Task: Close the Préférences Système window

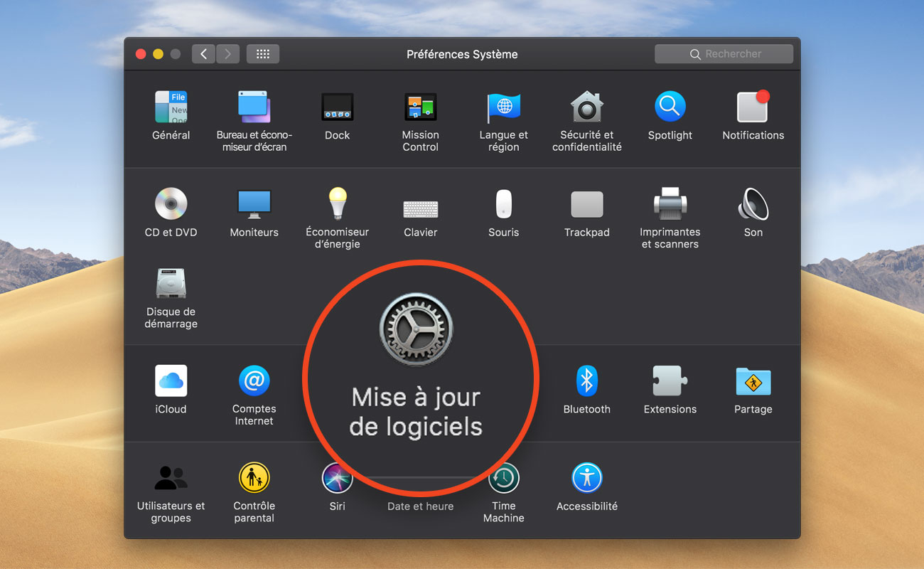Action: tap(141, 54)
